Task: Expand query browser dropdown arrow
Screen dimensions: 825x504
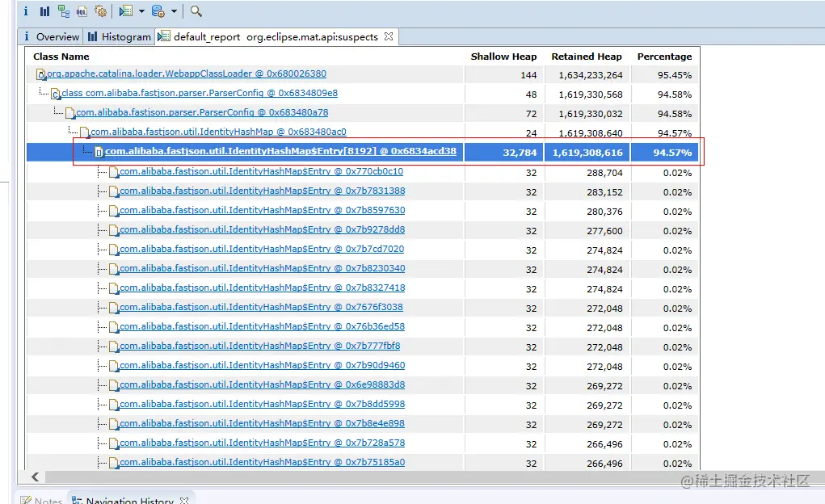Action: pos(175,11)
